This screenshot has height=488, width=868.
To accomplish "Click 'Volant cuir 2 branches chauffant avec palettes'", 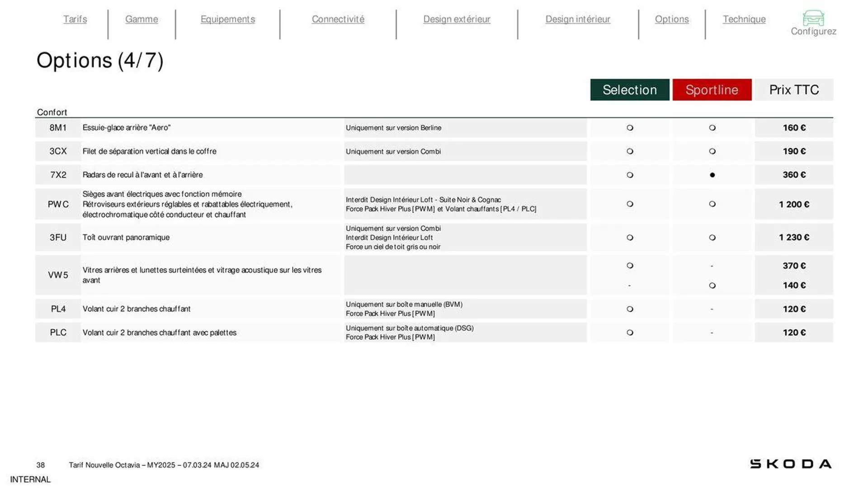I will (x=159, y=333).
